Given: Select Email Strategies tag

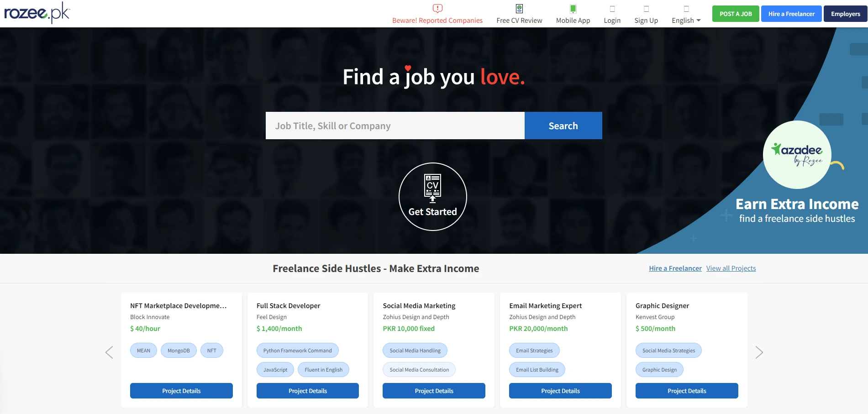Looking at the screenshot, I should (534, 351).
